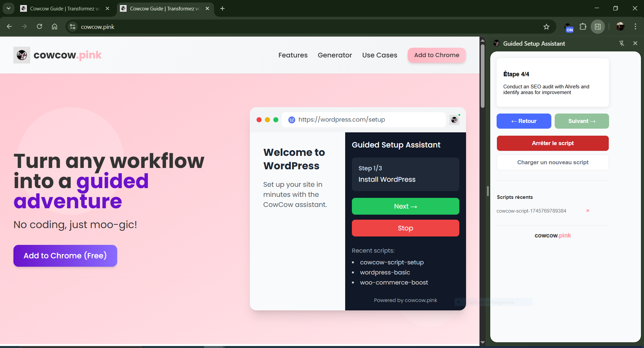644x348 pixels.
Task: Open the Features nav link
Action: point(293,55)
